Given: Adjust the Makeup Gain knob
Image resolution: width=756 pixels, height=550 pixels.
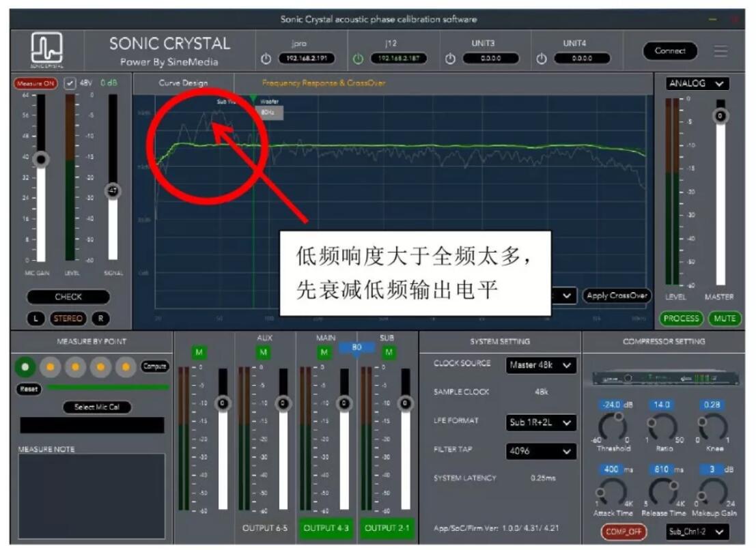Looking at the screenshot, I should (712, 491).
